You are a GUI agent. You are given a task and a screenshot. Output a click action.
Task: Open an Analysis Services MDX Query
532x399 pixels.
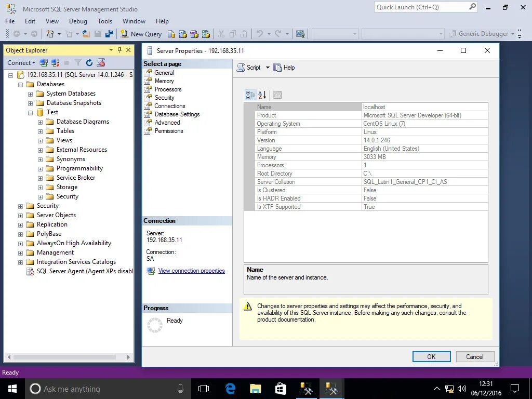pyautogui.click(x=183, y=34)
